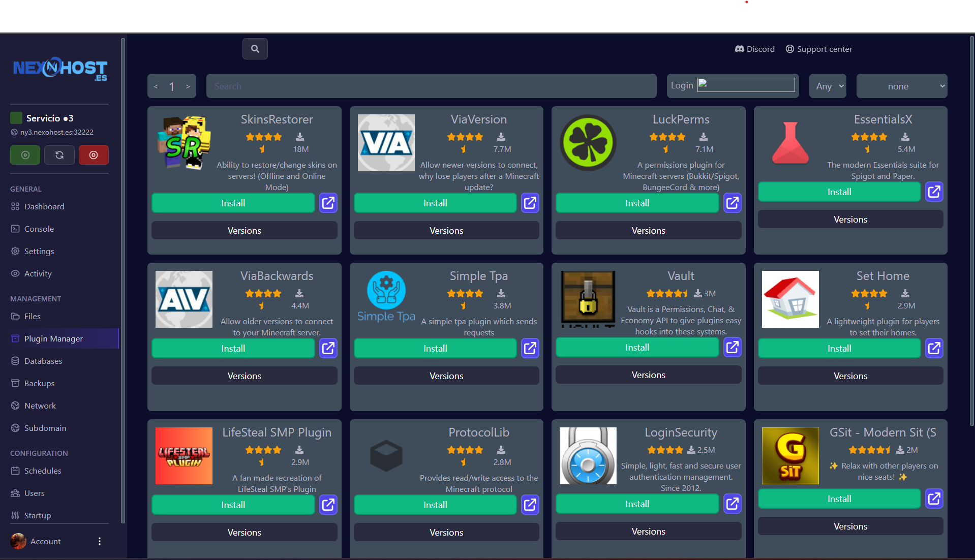Image resolution: width=975 pixels, height=560 pixels.
Task: Open Network in sidebar
Action: click(x=60, y=406)
